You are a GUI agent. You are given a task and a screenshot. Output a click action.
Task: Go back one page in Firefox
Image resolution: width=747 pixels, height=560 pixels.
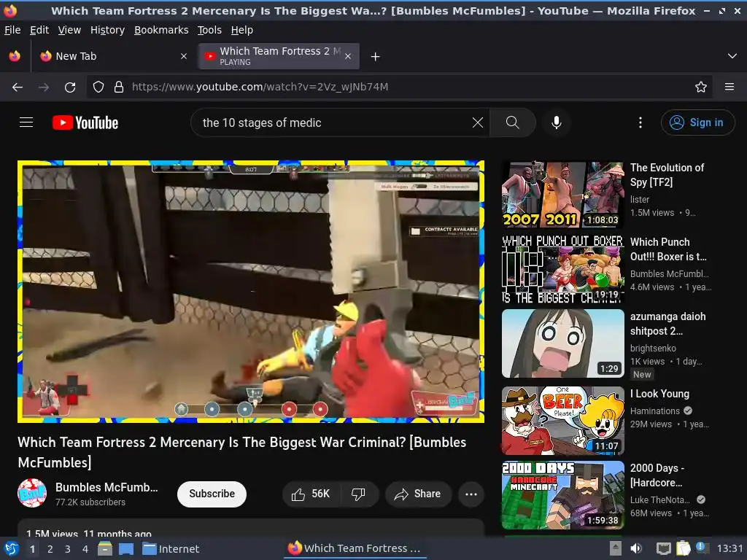tap(18, 87)
